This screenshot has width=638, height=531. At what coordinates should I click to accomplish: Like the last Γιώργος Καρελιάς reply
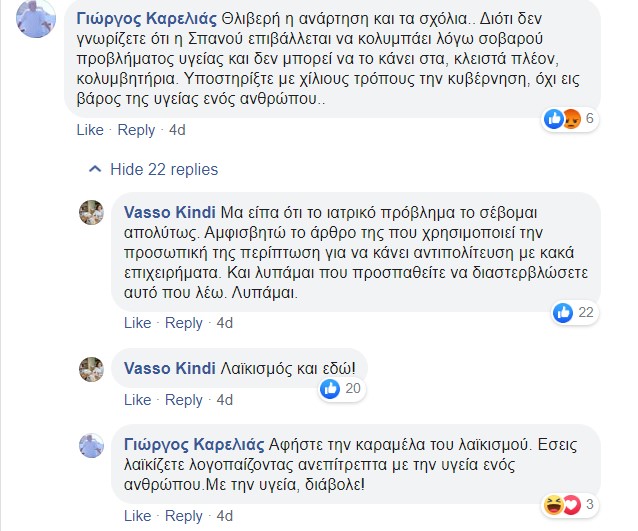[138, 516]
